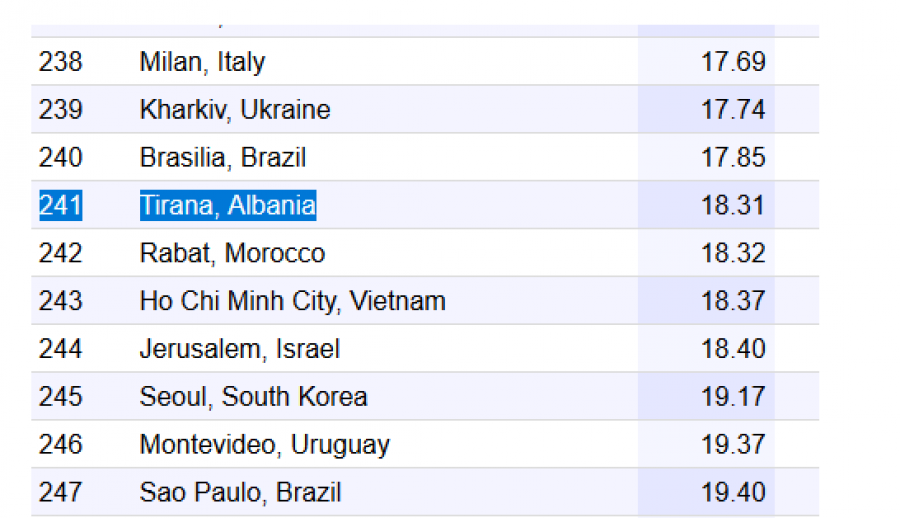Click the value 19.17 in Seoul's row

(733, 397)
